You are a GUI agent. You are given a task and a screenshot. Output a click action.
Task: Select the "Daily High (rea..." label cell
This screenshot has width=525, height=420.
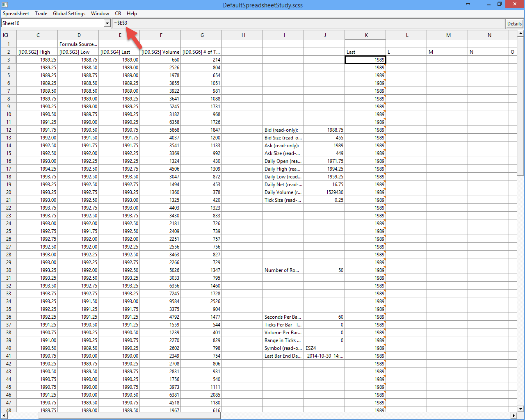283,169
